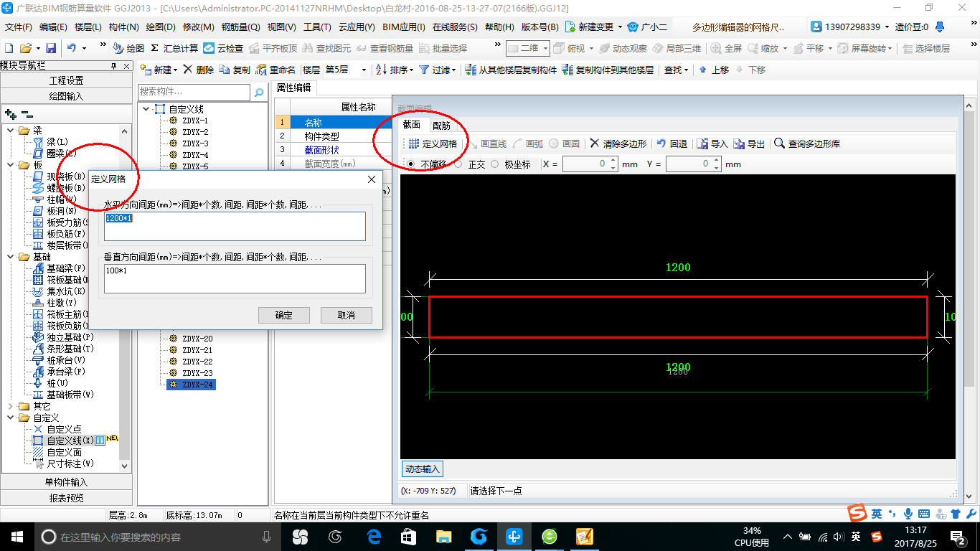Click Edge browser icon in taskbar
The height and width of the screenshot is (551, 980).
coord(374,536)
